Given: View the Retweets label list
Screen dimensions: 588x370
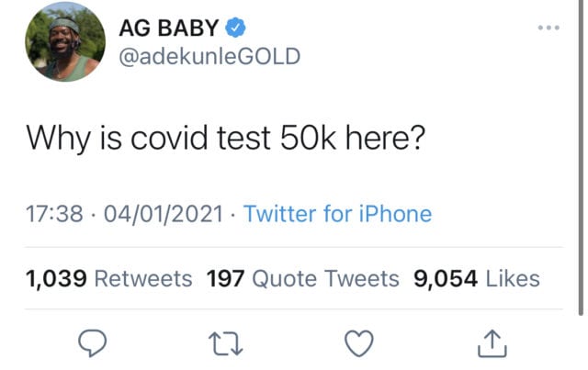Looking at the screenshot, I should pyautogui.click(x=143, y=278).
